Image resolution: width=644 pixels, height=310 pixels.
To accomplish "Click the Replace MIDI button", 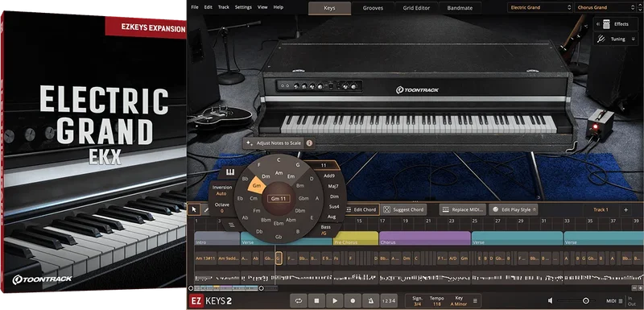I will [463, 210].
